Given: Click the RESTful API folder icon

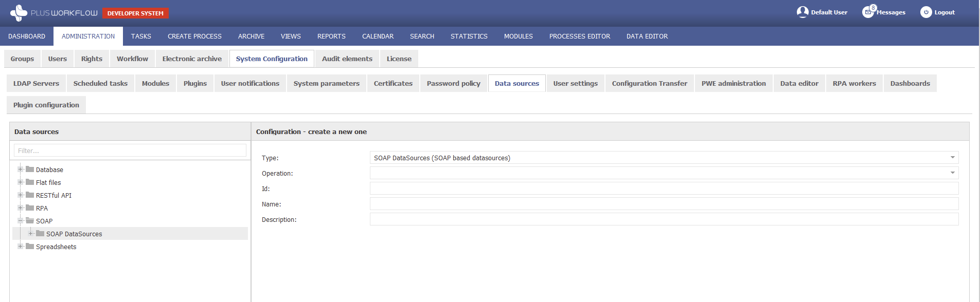Looking at the screenshot, I should 30,195.
